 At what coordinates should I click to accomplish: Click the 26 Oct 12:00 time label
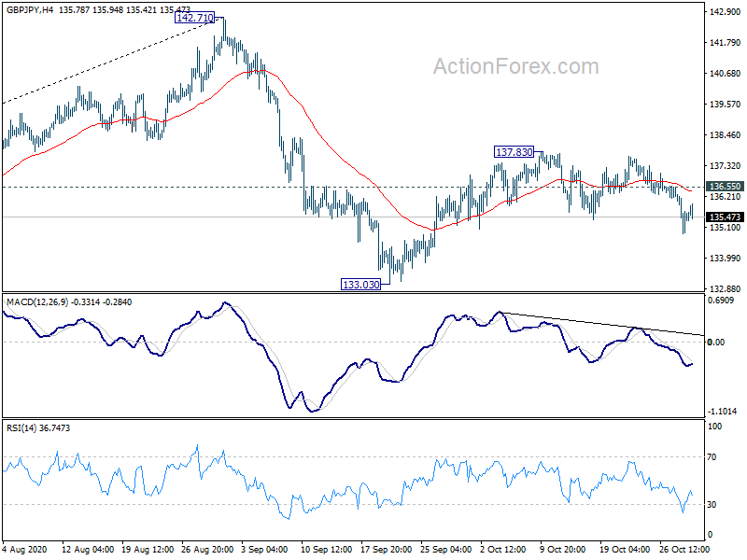point(684,549)
